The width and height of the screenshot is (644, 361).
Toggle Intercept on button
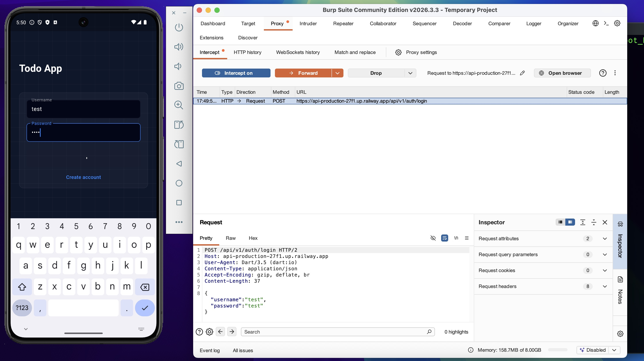[236, 73]
